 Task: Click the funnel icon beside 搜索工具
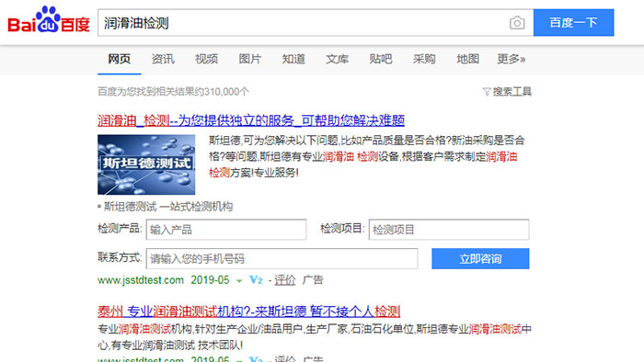tap(487, 92)
